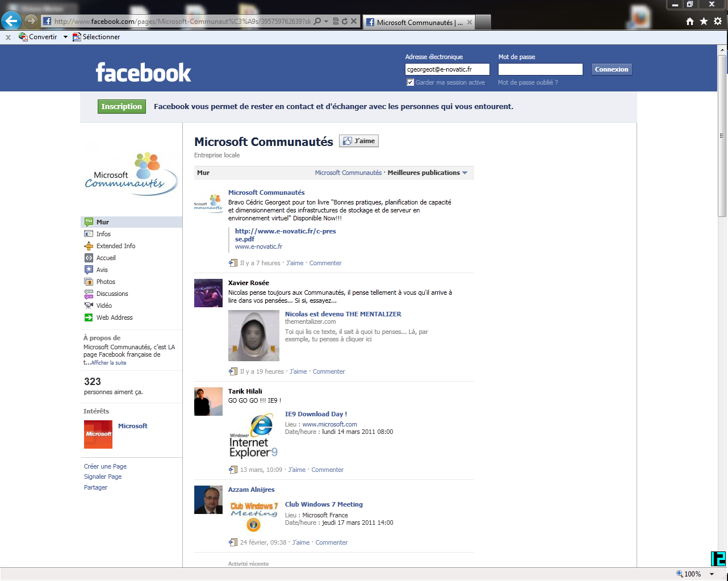This screenshot has width=728, height=581.
Task: Click the Signaler Page link
Action: coord(103,476)
